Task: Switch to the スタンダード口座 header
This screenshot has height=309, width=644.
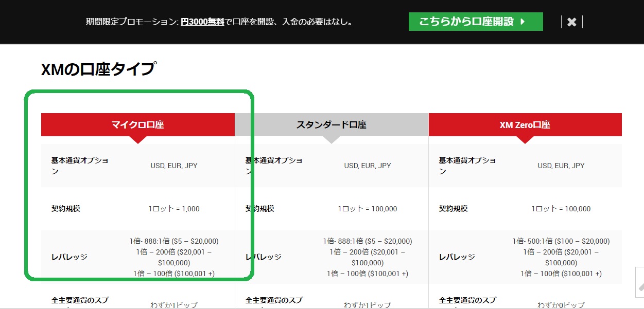Action: [332, 124]
